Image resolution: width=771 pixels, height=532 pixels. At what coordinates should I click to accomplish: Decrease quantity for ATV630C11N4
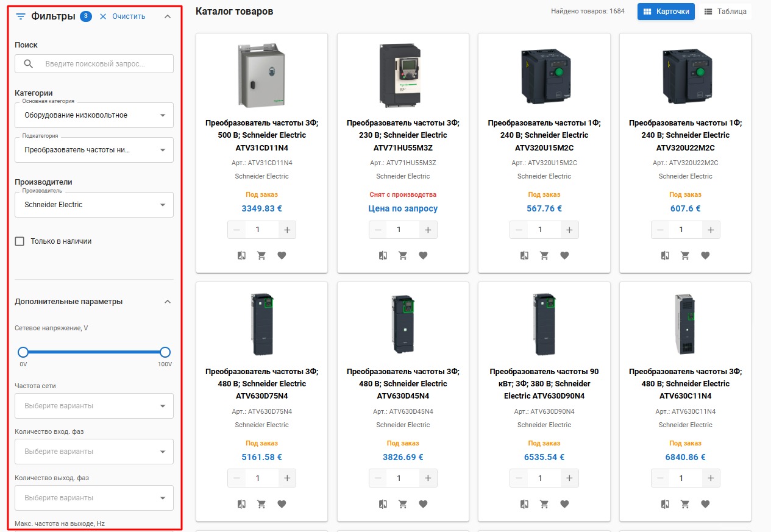point(661,478)
